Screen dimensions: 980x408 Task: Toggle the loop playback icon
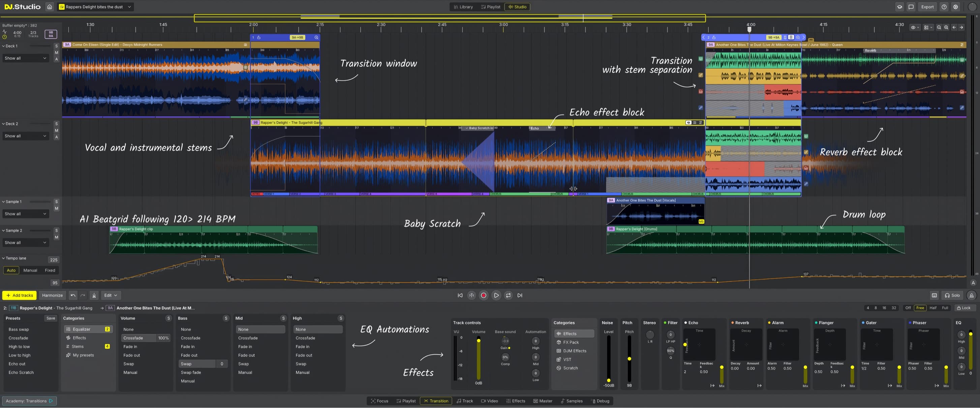pyautogui.click(x=508, y=295)
